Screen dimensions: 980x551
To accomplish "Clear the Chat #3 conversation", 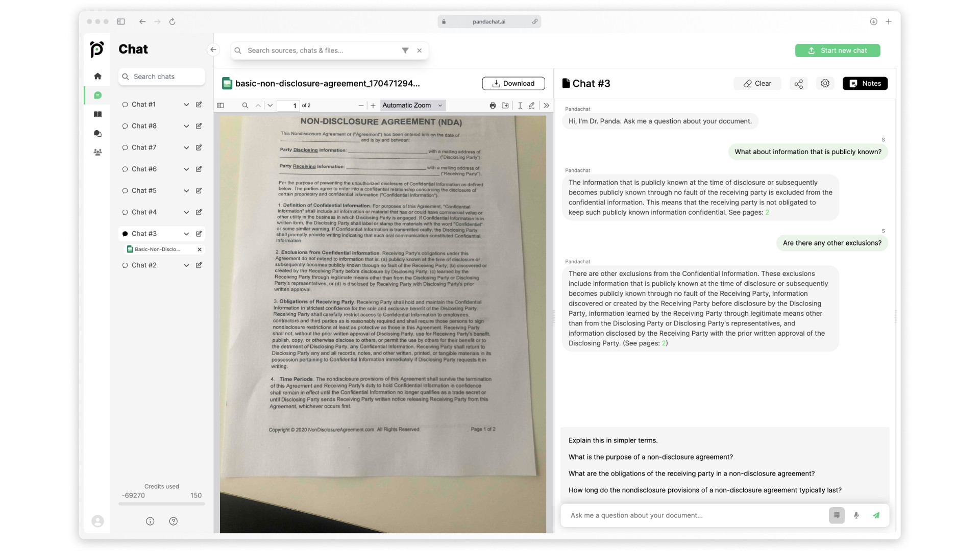I will (x=757, y=84).
